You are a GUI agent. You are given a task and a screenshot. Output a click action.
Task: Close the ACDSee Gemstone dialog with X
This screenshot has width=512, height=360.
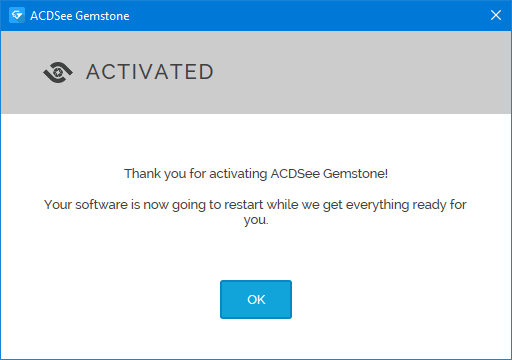(x=496, y=15)
